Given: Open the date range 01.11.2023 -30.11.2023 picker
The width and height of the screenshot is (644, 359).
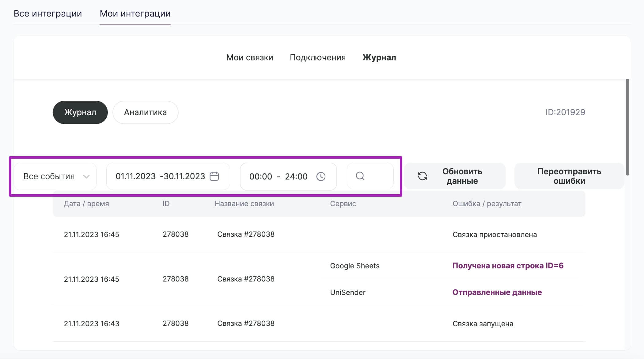Looking at the screenshot, I should (168, 176).
